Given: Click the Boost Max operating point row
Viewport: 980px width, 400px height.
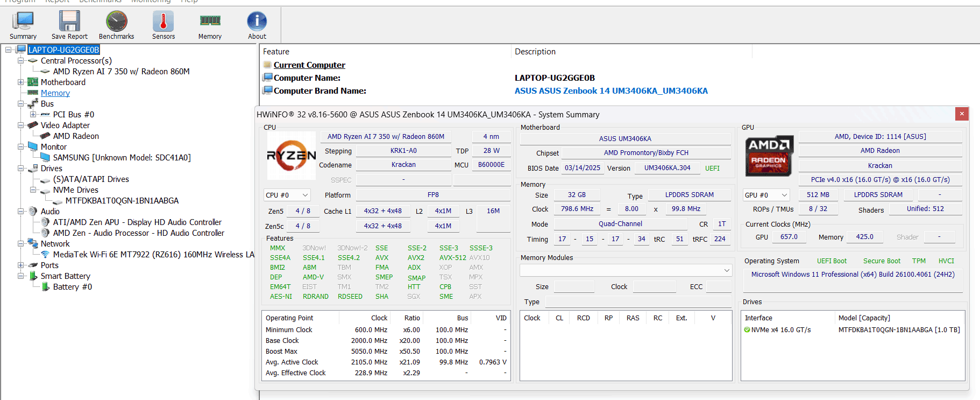Looking at the screenshot, I should pos(386,351).
